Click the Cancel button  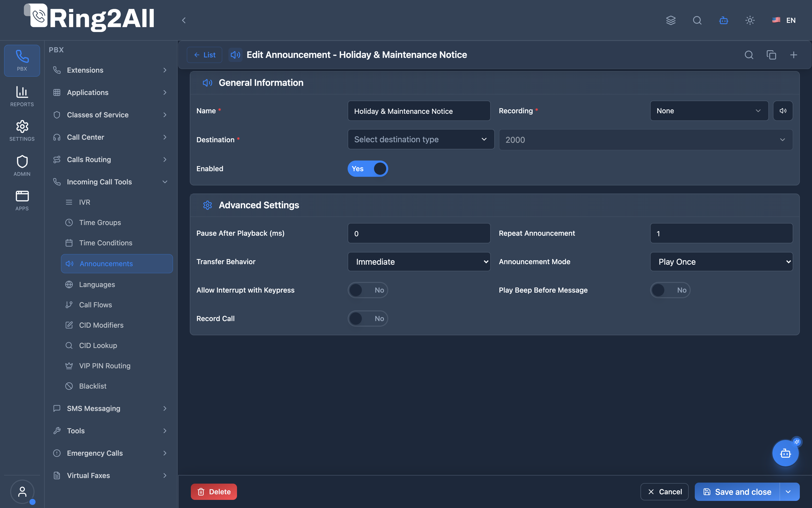[x=664, y=492]
